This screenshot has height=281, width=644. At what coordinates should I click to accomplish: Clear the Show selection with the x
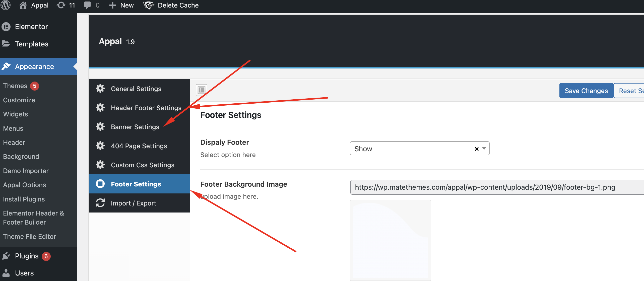[477, 149]
